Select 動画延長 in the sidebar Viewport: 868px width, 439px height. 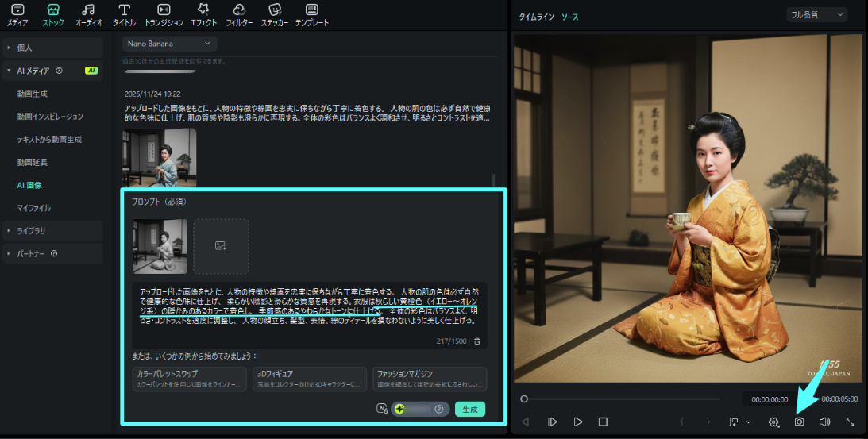32,162
